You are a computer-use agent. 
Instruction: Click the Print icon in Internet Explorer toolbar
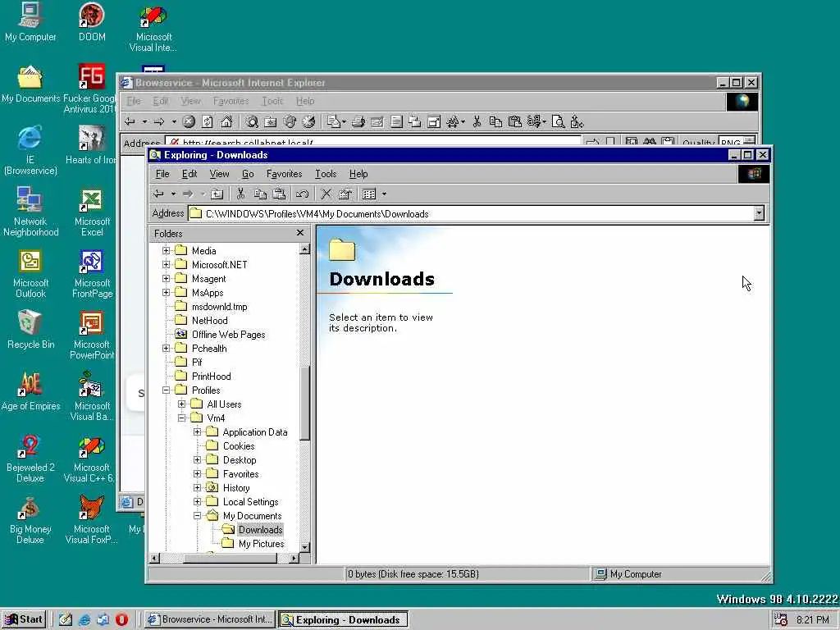pyautogui.click(x=358, y=122)
